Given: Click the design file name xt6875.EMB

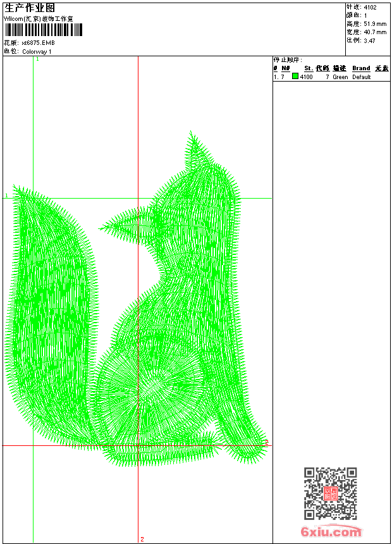Looking at the screenshot, I should 38,42.
